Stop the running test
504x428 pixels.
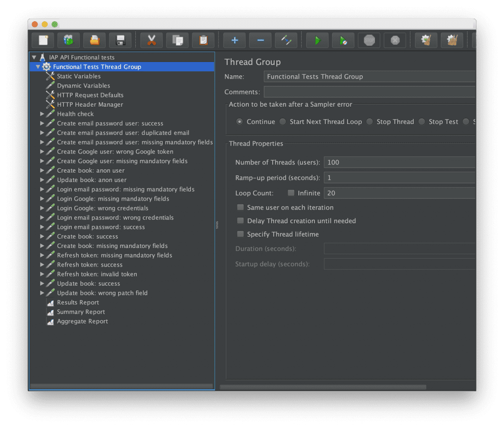tap(369, 40)
